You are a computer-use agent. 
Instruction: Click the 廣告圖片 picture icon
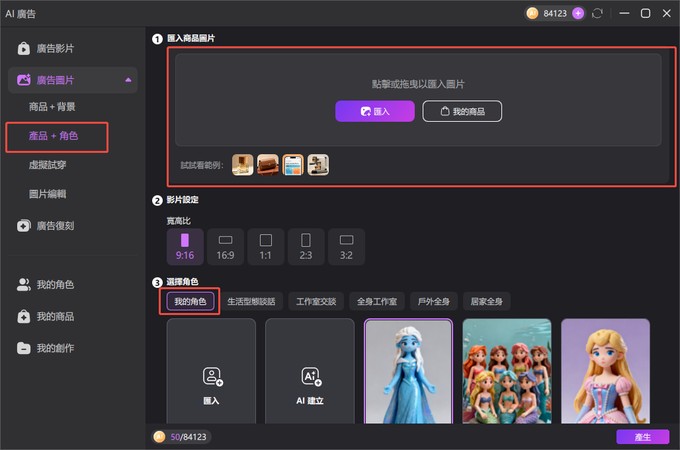(x=23, y=80)
